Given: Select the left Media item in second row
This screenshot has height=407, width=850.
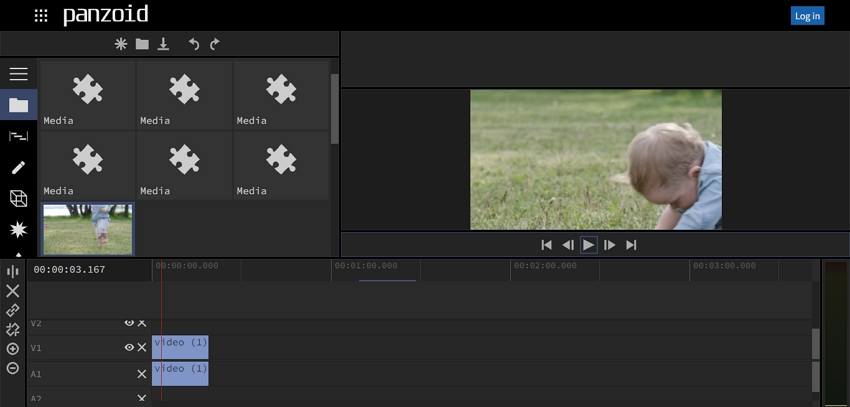Looking at the screenshot, I should tap(87, 165).
